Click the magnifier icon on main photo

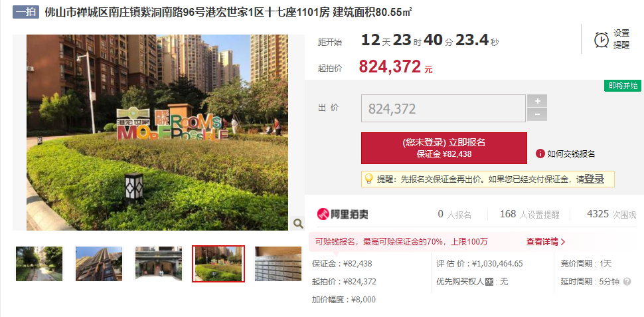[298, 223]
